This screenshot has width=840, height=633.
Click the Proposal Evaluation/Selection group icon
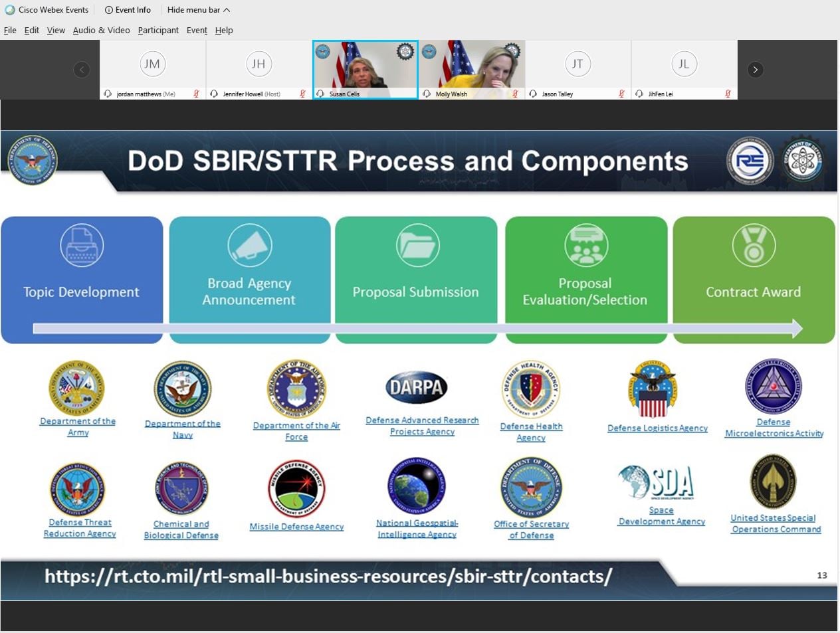tap(586, 245)
